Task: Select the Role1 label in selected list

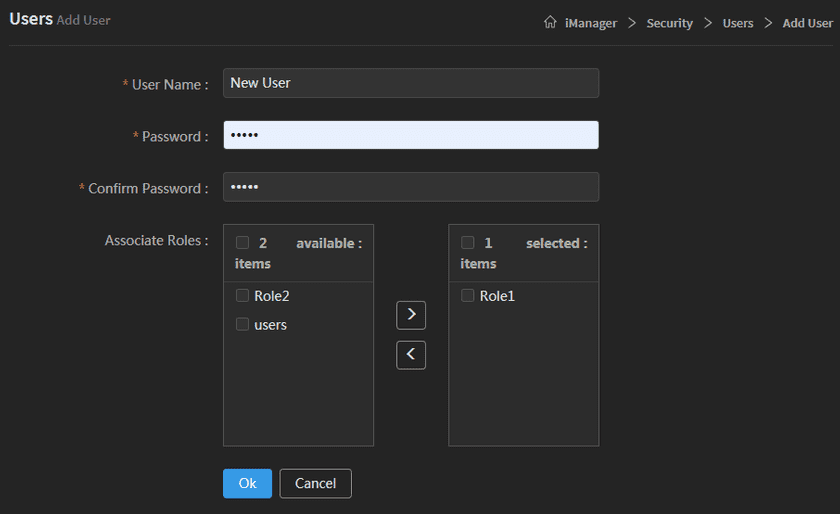Action: (497, 296)
